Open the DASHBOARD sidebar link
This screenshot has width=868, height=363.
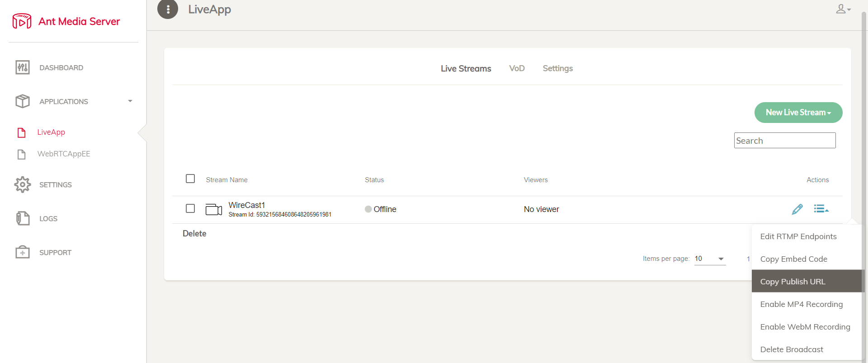pos(61,68)
